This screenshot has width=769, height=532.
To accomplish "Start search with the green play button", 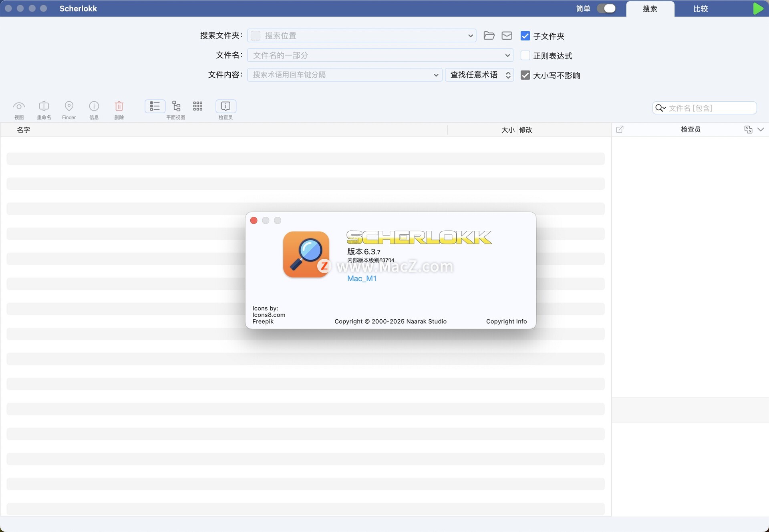I will pyautogui.click(x=758, y=8).
